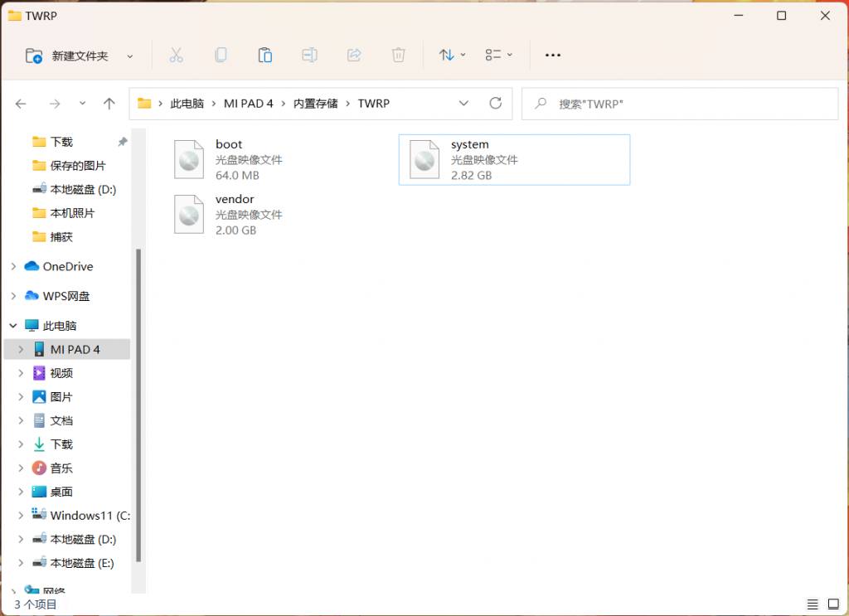
Task: Expand the OneDrive tree node
Action: (13, 266)
